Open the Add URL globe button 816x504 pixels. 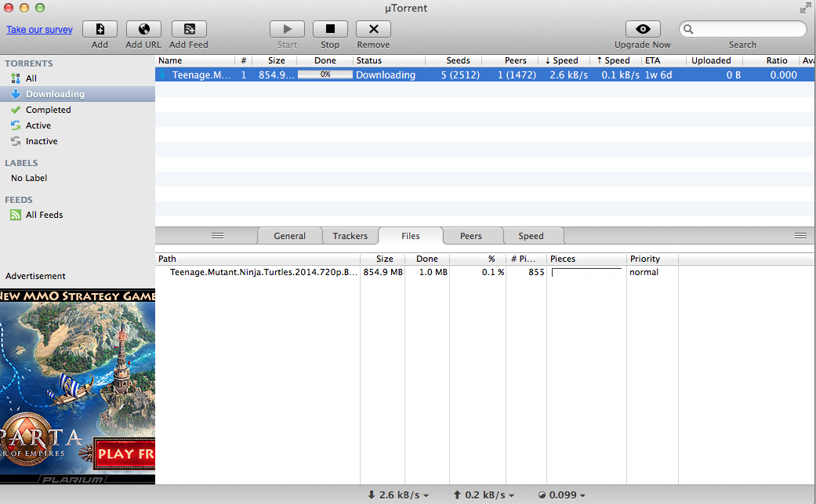point(143,29)
